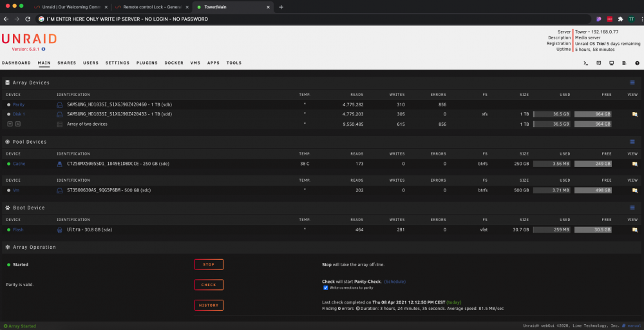
Task: Open the parity check Schedule link
Action: pyautogui.click(x=395, y=282)
